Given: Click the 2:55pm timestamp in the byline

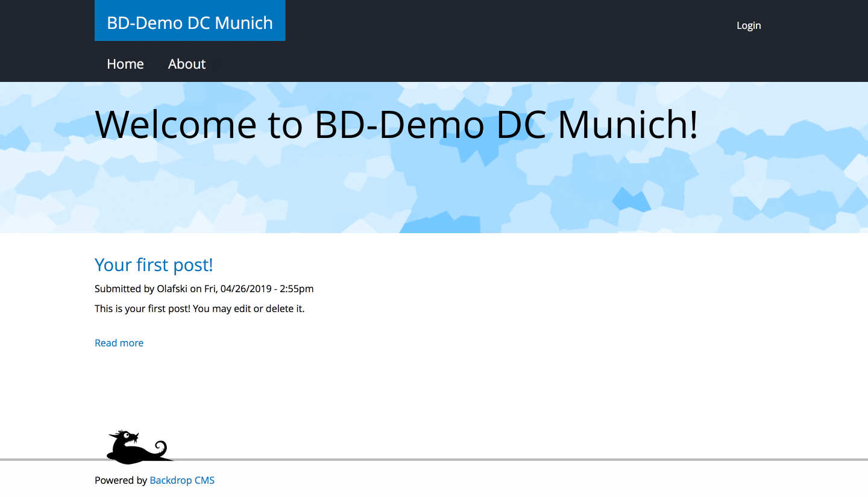Looking at the screenshot, I should [x=297, y=289].
